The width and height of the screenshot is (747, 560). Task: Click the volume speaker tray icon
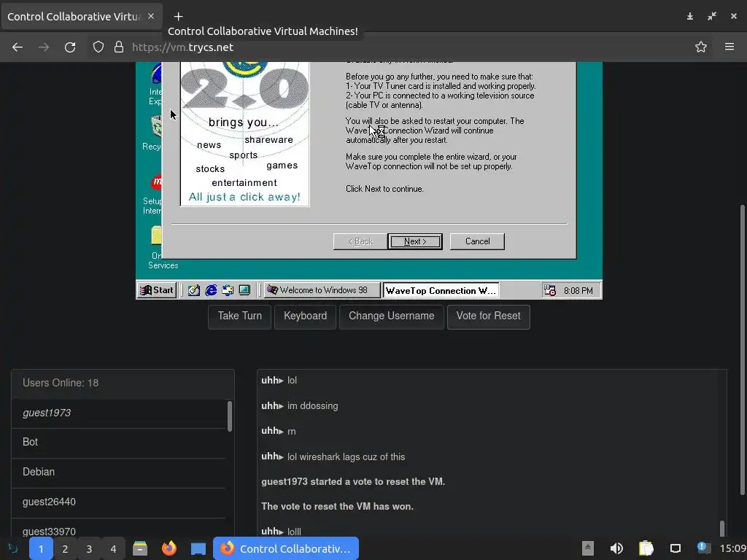coord(616,548)
